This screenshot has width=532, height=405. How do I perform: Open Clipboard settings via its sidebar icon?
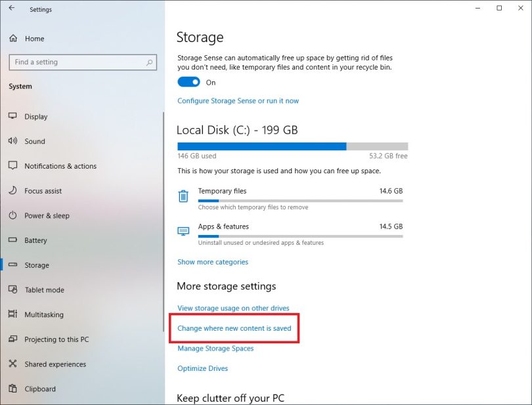coord(14,389)
